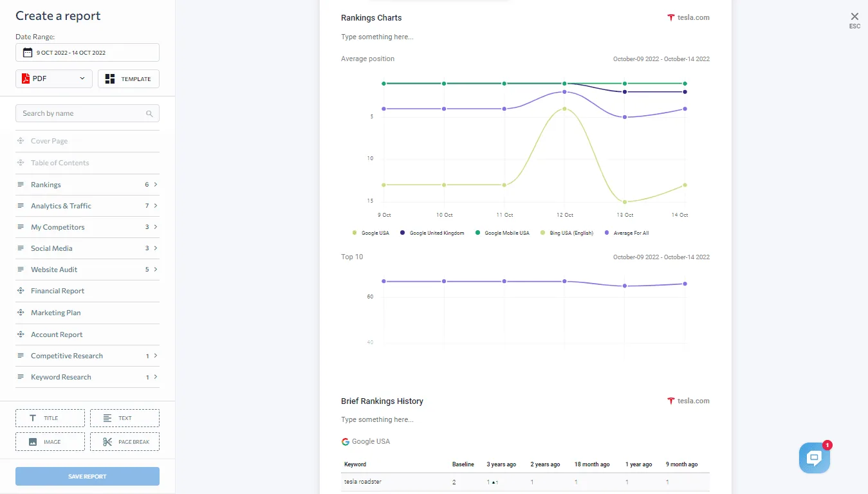Screen dimensions: 868x494
Task: Click the drag icon beside Financial Report
Action: [x=21, y=291]
